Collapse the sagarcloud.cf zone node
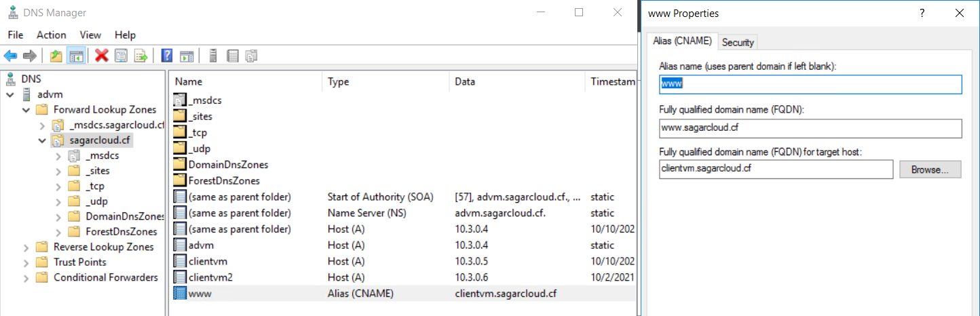980x316 pixels. [42, 140]
